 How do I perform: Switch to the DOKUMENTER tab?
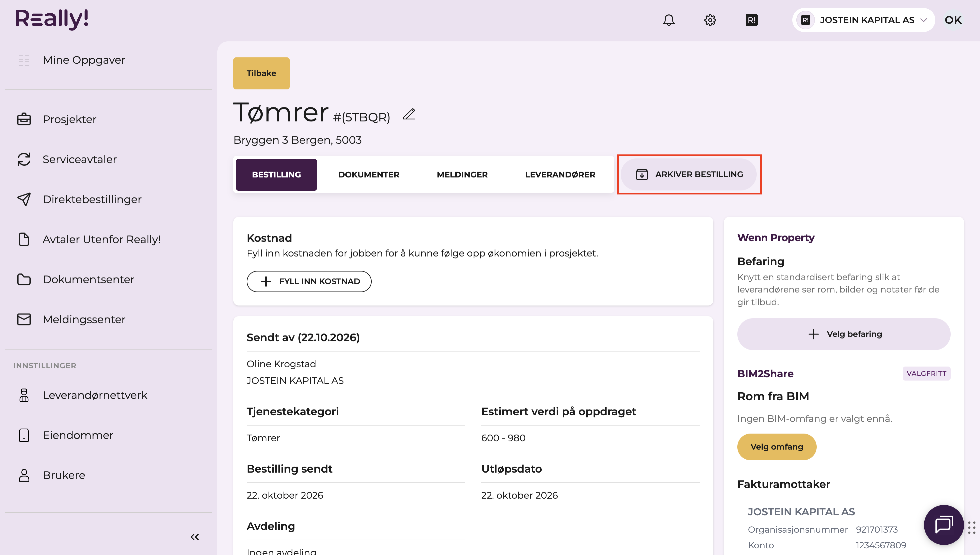[369, 174]
